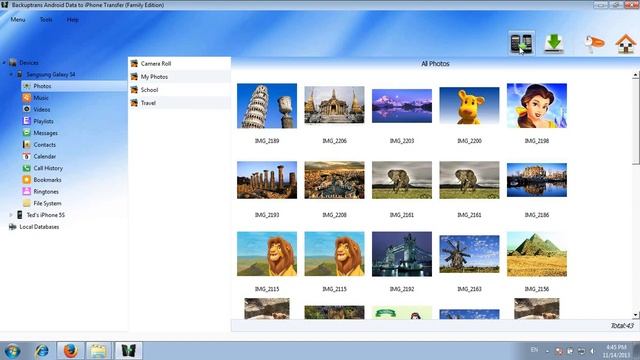The image size is (640, 360).
Task: Select the Devices root label
Action: tap(29, 63)
